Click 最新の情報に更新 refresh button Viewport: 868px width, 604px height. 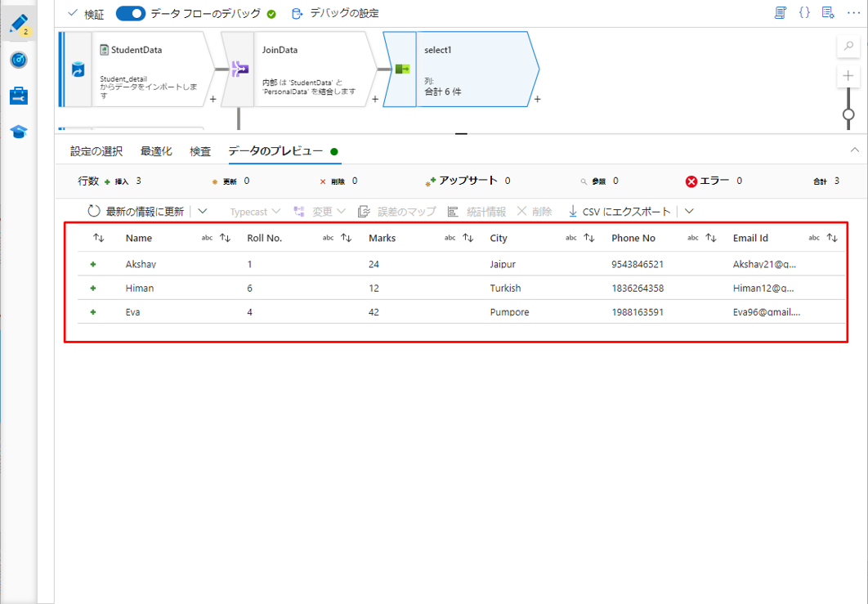pos(136,212)
